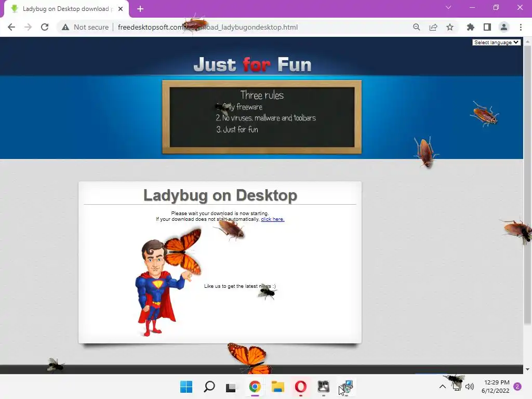Open Chrome's three-dot menu
The height and width of the screenshot is (399, 532).
tap(521, 27)
